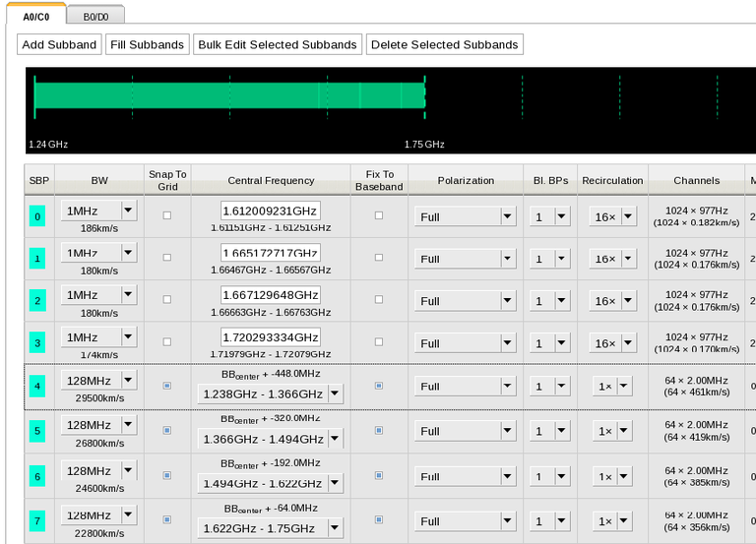Viewport: 756px width, 544px height.
Task: Select the cyan subband 3 index box
Action: coord(38,343)
